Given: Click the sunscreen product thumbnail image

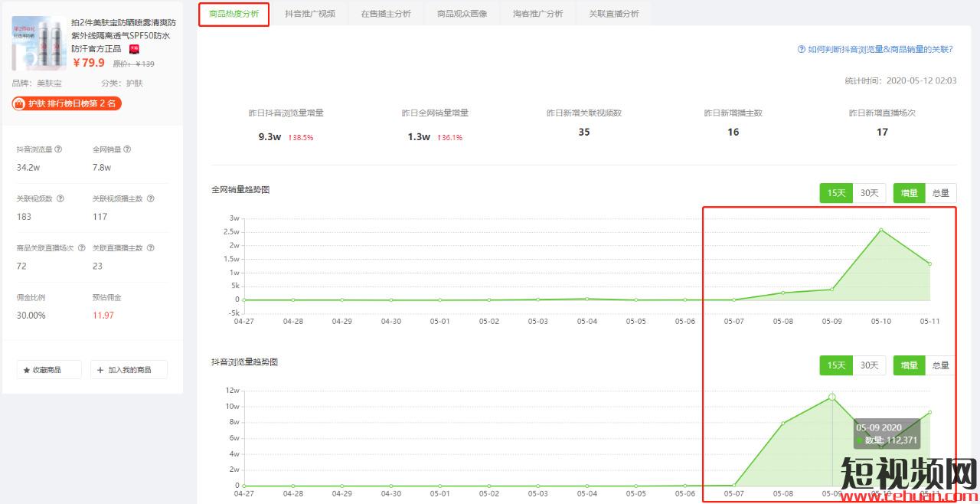Looking at the screenshot, I should coord(38,44).
